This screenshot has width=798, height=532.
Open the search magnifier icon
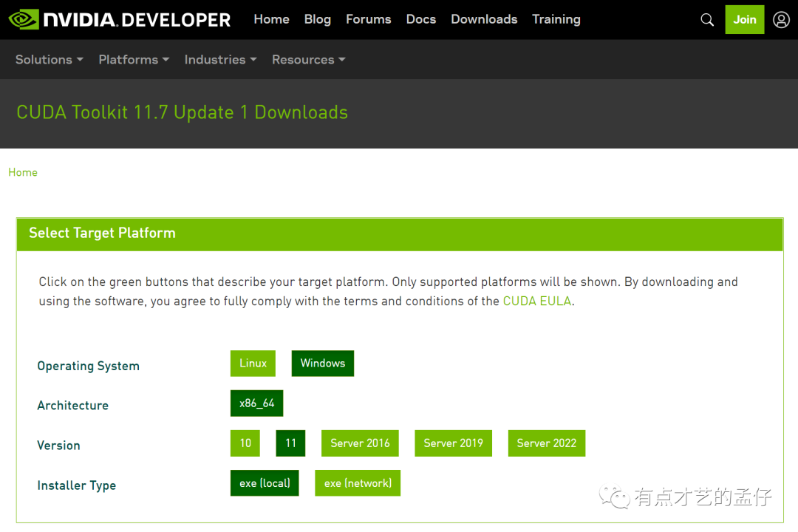click(707, 20)
